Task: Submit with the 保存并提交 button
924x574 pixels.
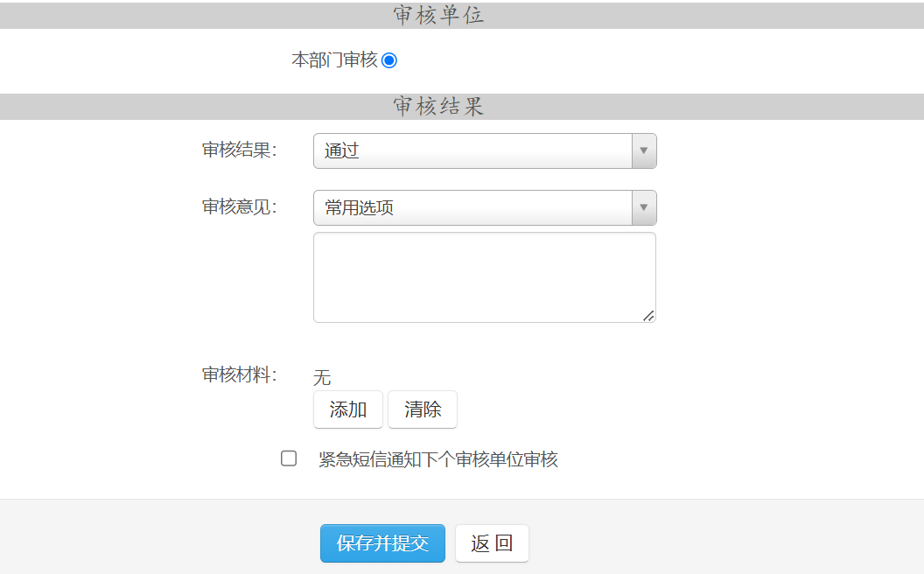Action: 382,543
